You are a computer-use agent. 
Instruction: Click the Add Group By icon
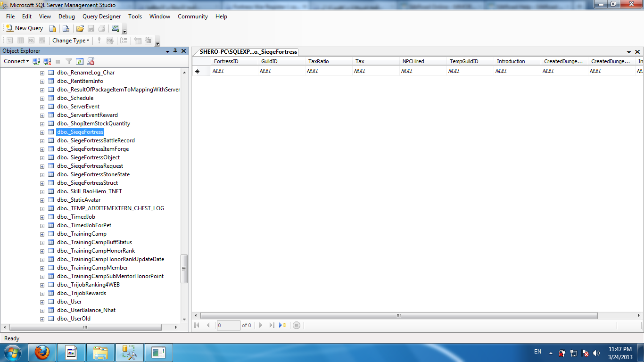(x=124, y=41)
